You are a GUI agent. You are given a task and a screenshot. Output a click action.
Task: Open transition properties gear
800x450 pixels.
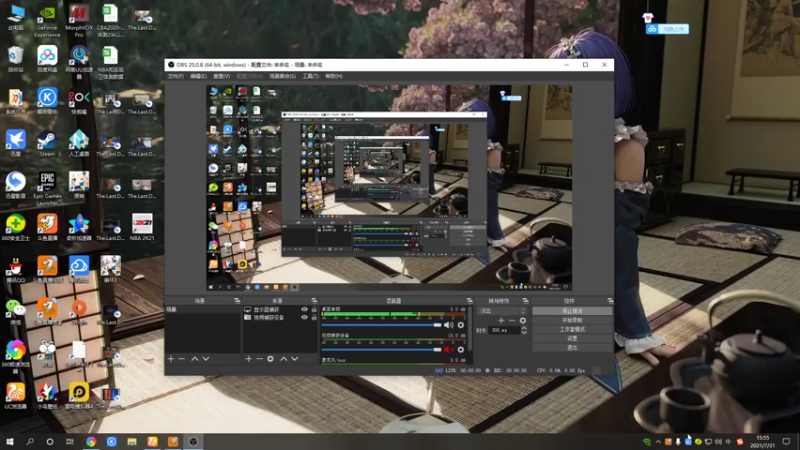pos(523,320)
